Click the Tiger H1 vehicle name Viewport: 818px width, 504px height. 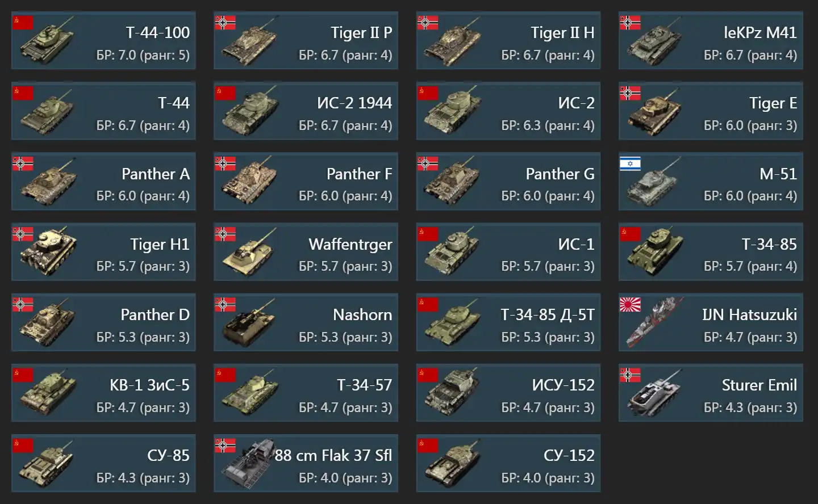160,244
